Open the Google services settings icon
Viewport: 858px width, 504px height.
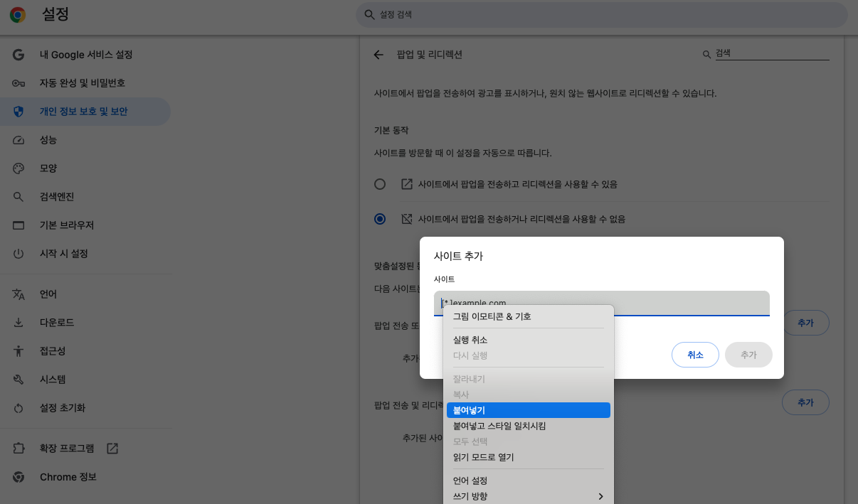(x=18, y=55)
